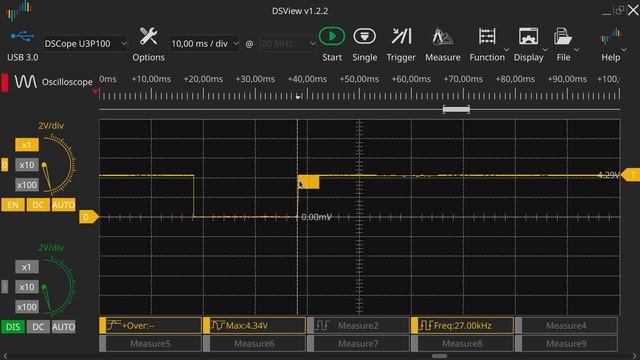Click the channel 0 label tag
The width and height of the screenshot is (640, 360).
click(4, 165)
